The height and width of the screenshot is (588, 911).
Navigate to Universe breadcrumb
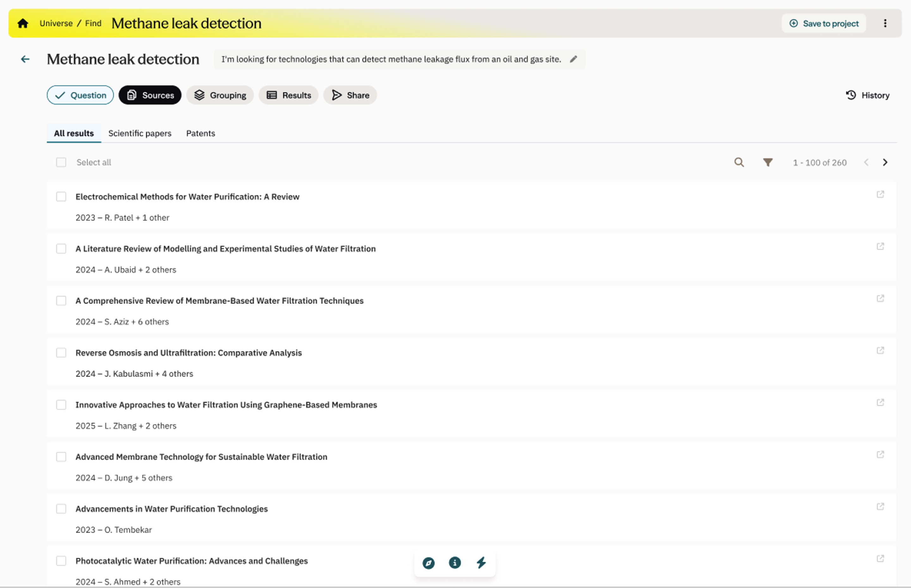[56, 23]
